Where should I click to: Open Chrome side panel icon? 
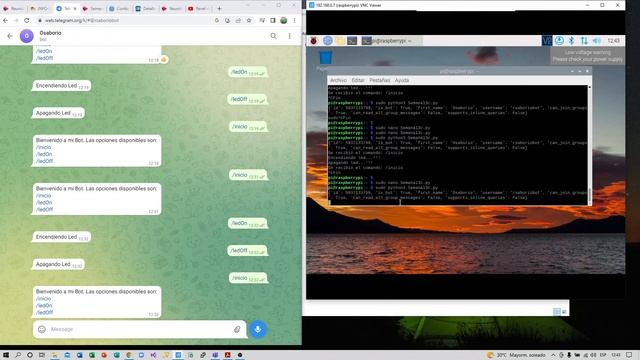pyautogui.click(x=273, y=20)
